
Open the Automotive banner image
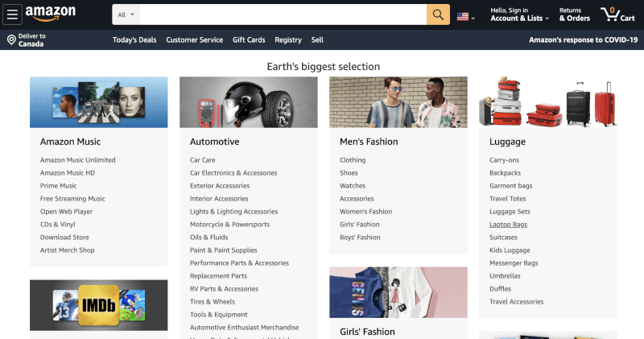click(x=249, y=102)
